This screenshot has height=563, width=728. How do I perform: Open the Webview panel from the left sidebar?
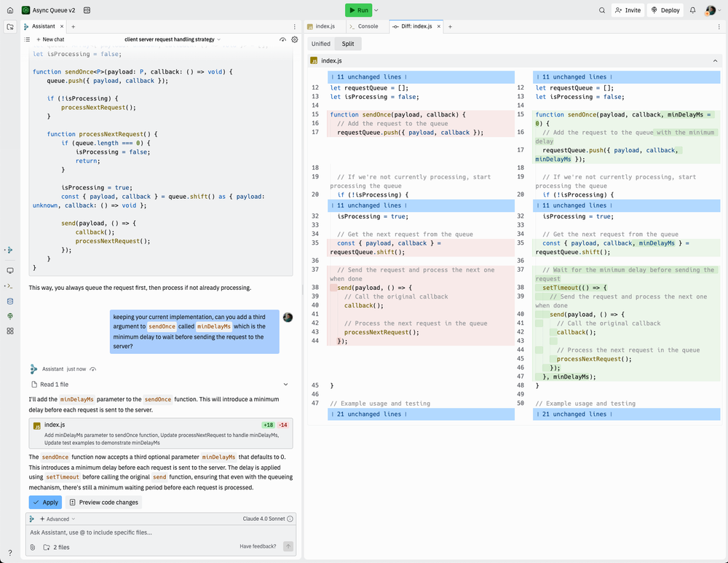10,270
